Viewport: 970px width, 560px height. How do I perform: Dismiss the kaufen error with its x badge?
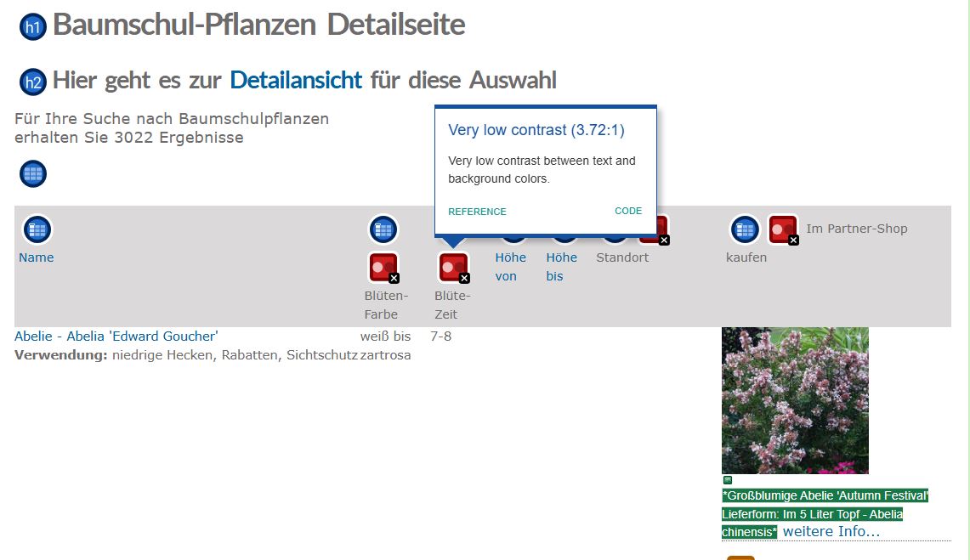(x=795, y=240)
